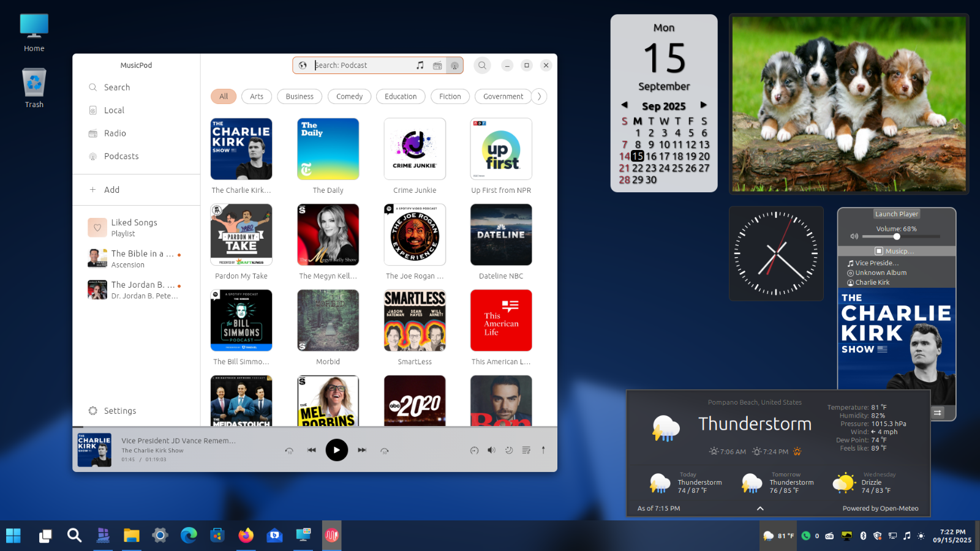The width and height of the screenshot is (980, 551).
Task: Expand the player to full view
Action: coord(543,450)
